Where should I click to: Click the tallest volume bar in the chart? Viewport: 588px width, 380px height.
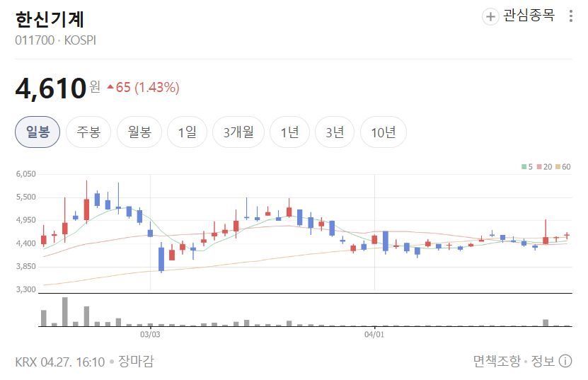click(x=65, y=311)
